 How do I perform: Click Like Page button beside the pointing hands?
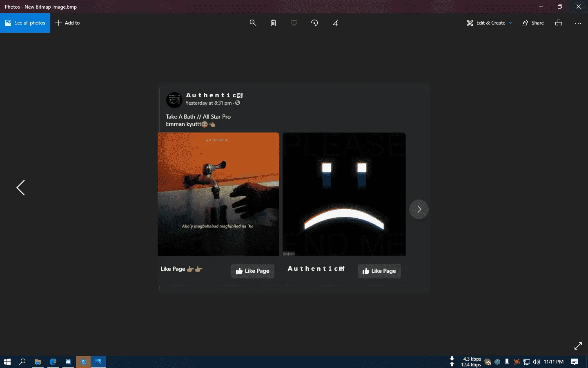pos(253,271)
